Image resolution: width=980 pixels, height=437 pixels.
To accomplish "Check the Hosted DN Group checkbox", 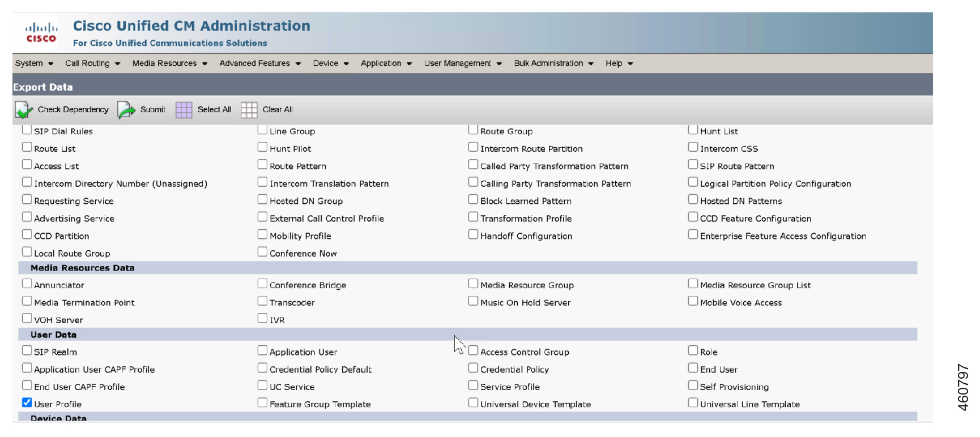I will [262, 199].
